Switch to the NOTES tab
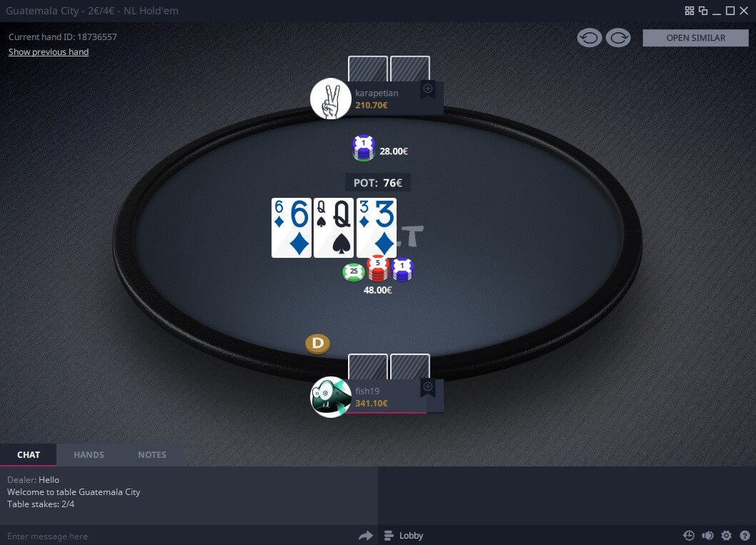 [x=152, y=455]
